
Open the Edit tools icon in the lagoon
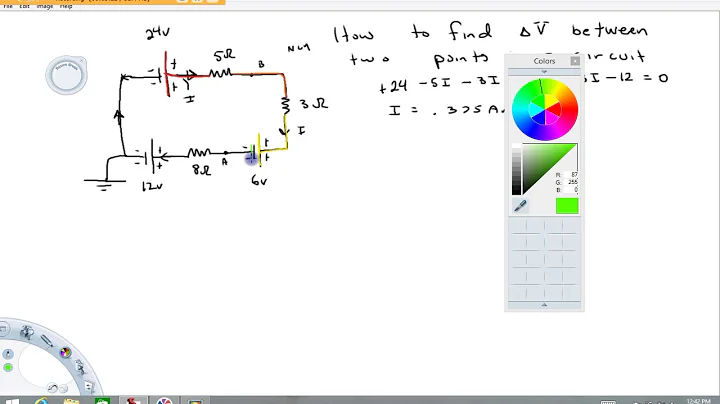(x=79, y=367)
